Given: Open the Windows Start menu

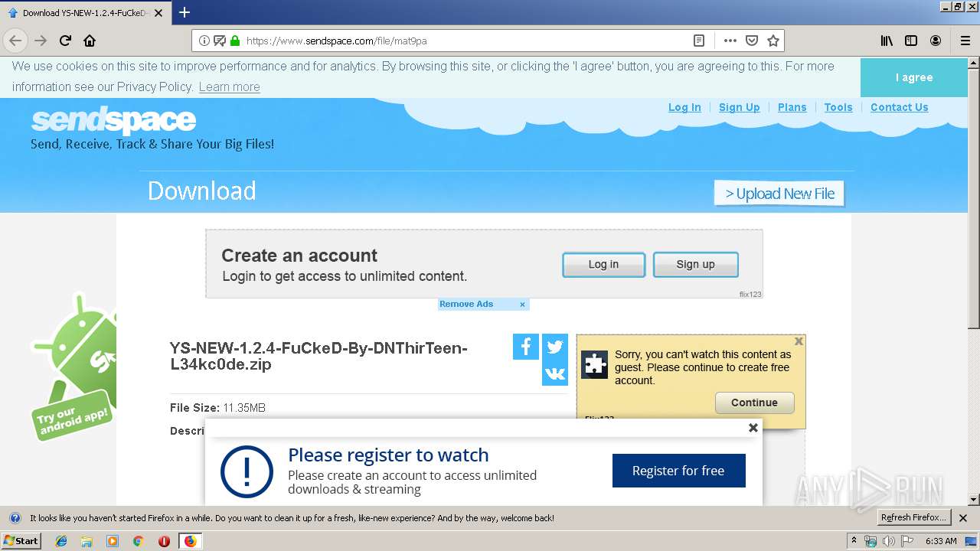Looking at the screenshot, I should coord(21,541).
